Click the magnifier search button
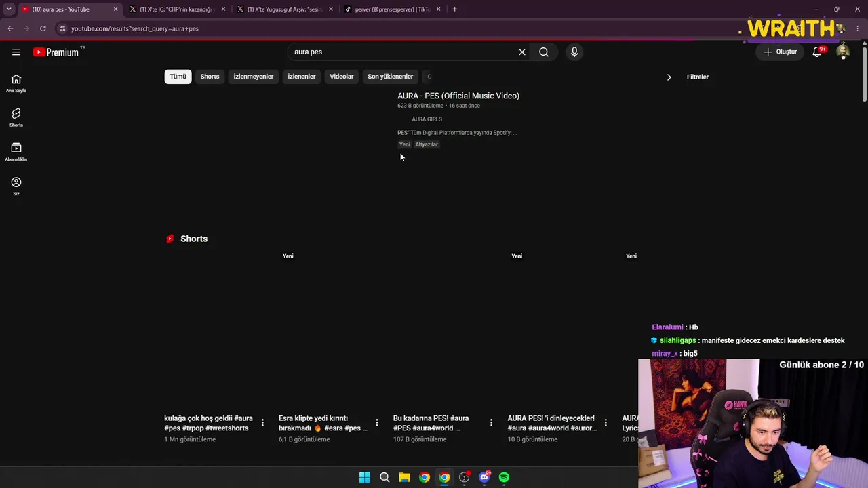Viewport: 868px width, 488px height. coord(544,52)
